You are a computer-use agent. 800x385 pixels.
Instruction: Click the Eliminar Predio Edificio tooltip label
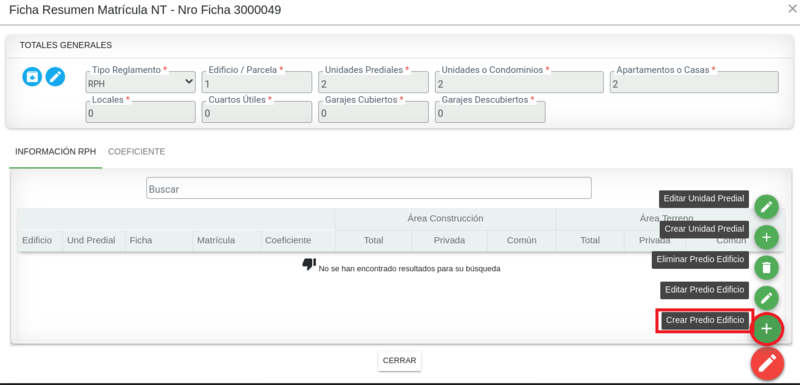(x=700, y=260)
